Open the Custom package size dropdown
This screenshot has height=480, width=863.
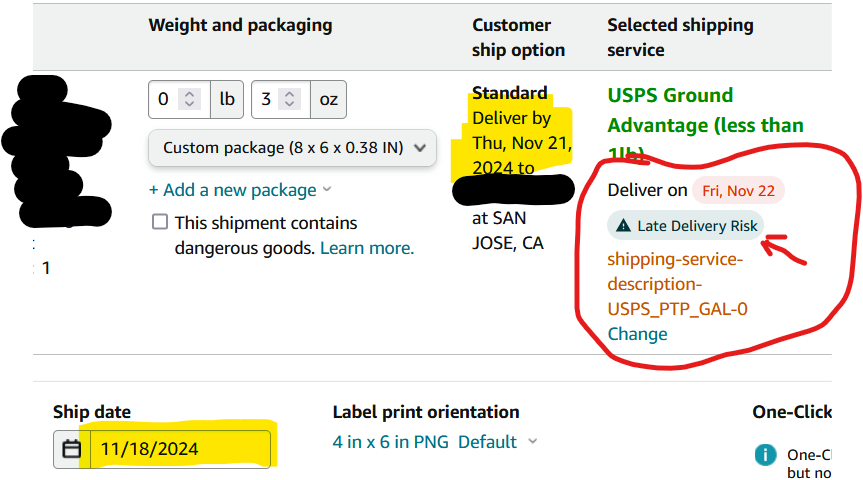coord(292,148)
